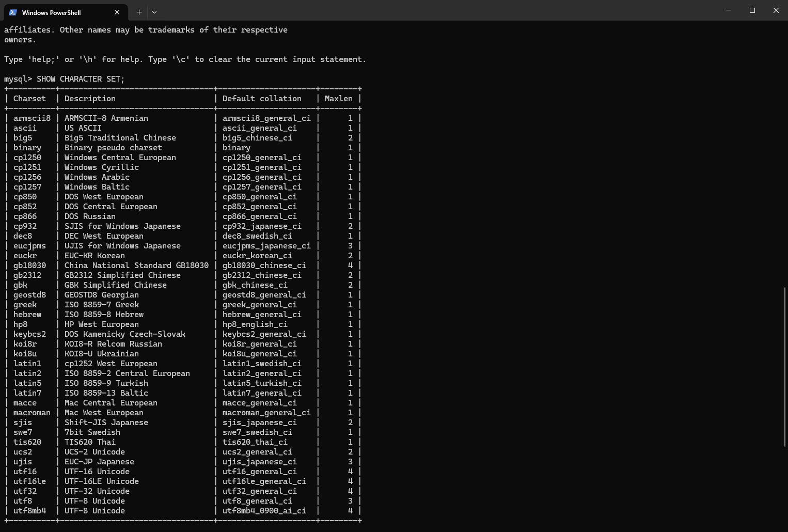Click 'UCS-2 Unicode' description
Image resolution: width=788 pixels, height=532 pixels.
point(94,452)
